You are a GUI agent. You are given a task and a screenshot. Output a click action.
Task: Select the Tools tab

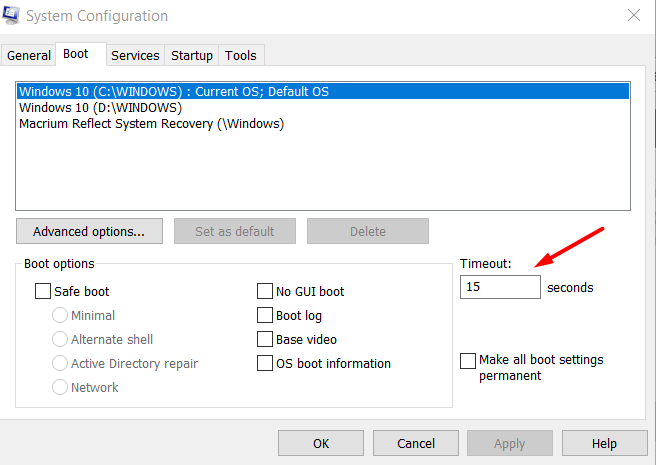coord(241,55)
